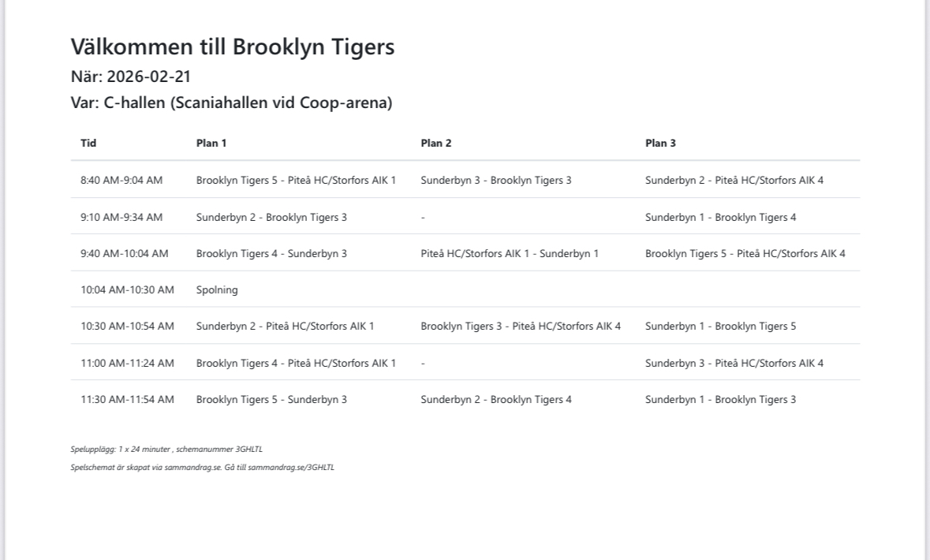This screenshot has width=930, height=560.
Task: Select the "Plan 2" column header
Action: pos(436,144)
